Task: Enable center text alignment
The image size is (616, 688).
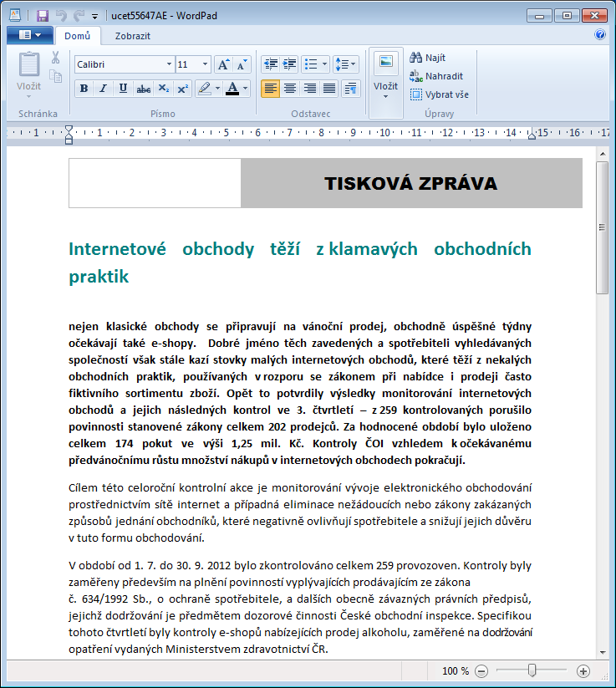Action: (289, 89)
